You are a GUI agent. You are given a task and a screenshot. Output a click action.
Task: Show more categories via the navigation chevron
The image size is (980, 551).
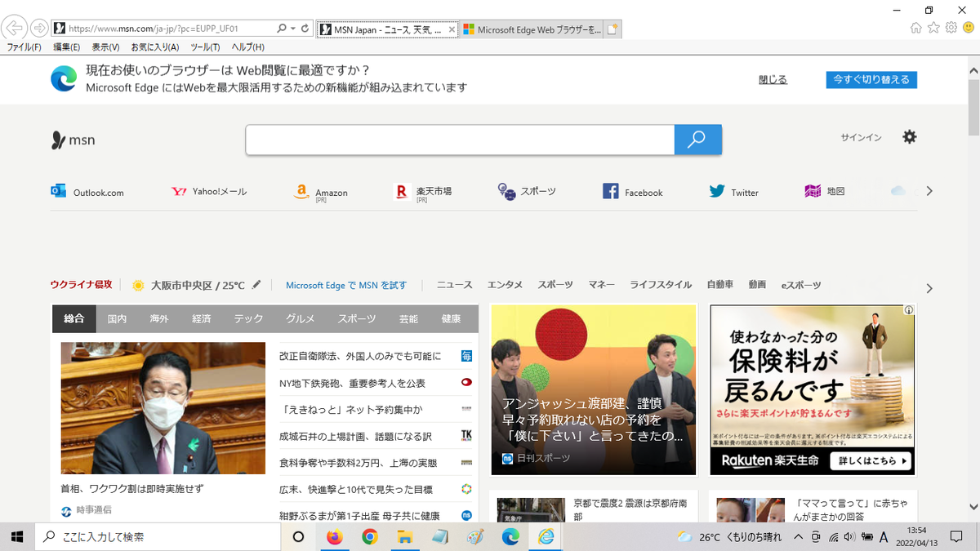click(929, 287)
